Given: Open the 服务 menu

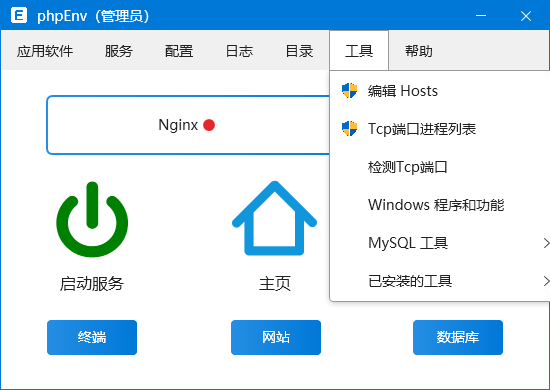Looking at the screenshot, I should [119, 51].
